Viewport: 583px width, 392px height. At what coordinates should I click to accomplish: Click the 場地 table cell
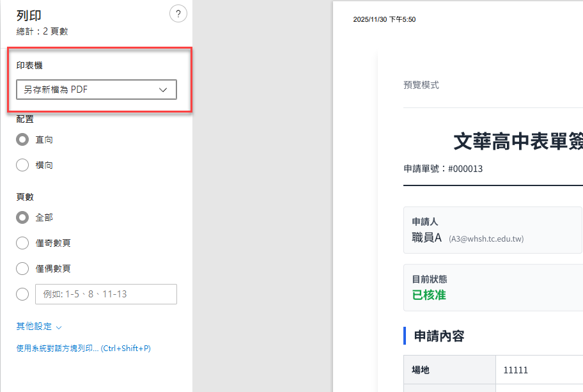coord(421,370)
